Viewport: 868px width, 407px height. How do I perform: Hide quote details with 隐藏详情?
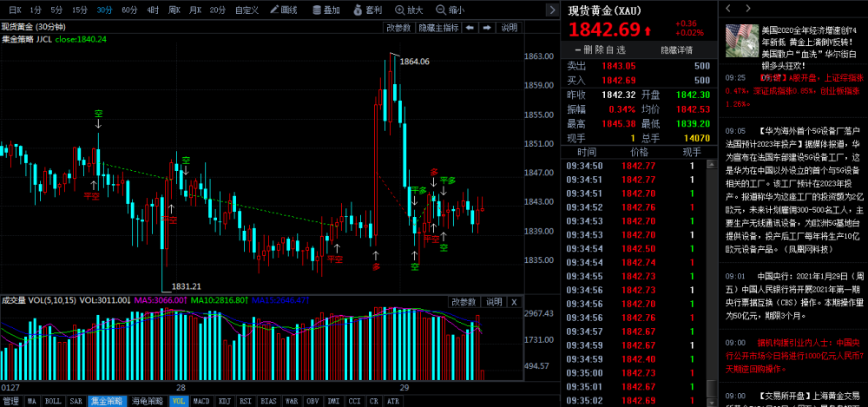pos(676,50)
